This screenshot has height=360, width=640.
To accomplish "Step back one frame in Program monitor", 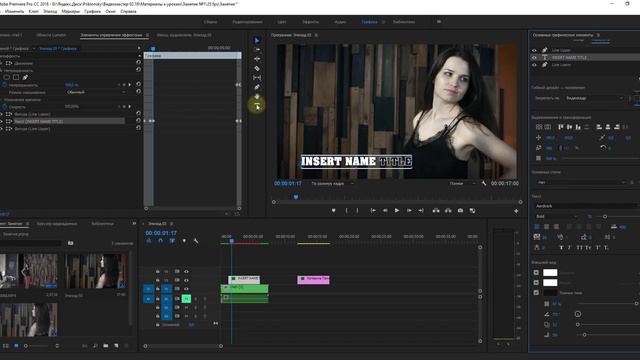I will pos(384,211).
